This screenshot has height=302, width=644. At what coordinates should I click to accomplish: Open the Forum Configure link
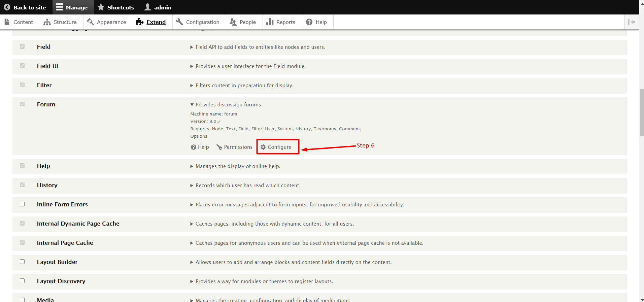pyautogui.click(x=276, y=147)
